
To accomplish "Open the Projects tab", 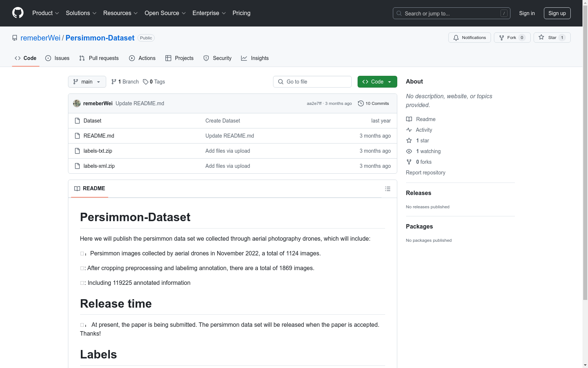I will pos(179,58).
